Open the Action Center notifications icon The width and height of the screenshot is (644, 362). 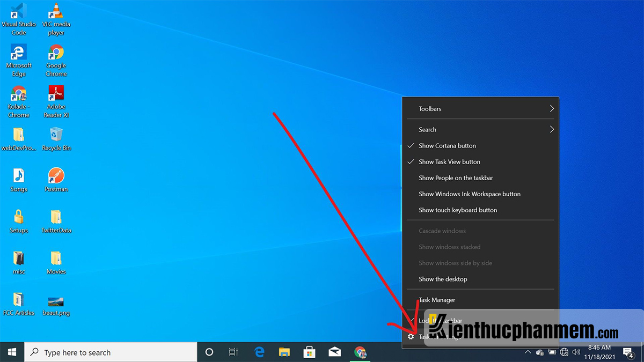pyautogui.click(x=628, y=352)
